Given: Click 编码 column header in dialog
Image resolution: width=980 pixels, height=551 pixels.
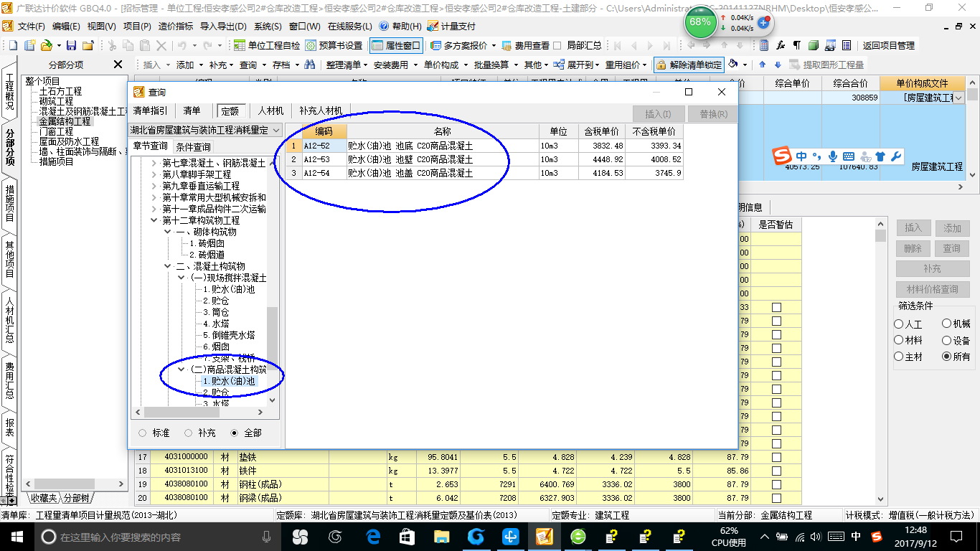Looking at the screenshot, I should [324, 131].
